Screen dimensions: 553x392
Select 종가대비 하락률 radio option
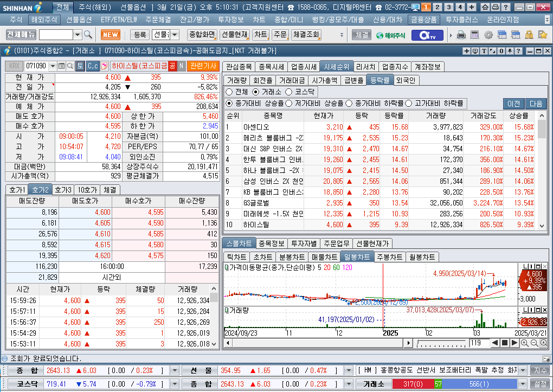[x=349, y=104]
